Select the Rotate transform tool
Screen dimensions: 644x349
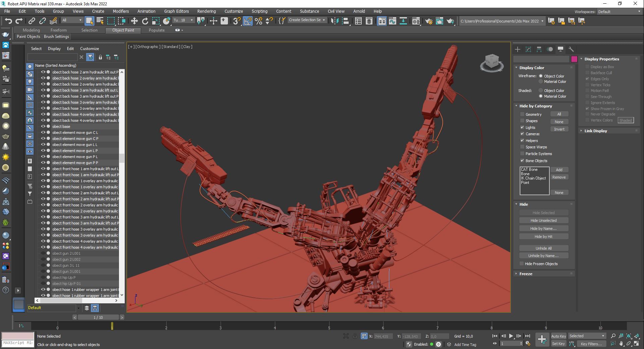pos(145,21)
